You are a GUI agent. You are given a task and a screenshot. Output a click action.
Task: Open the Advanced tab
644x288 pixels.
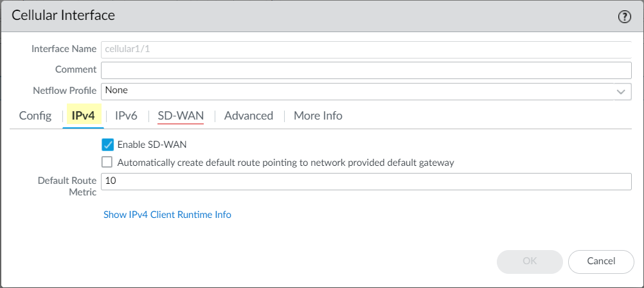249,116
